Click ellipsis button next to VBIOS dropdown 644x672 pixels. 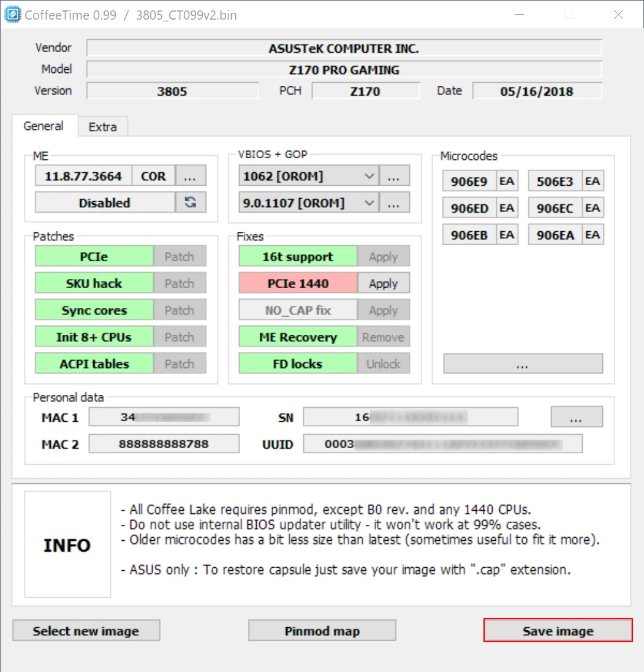(x=395, y=176)
